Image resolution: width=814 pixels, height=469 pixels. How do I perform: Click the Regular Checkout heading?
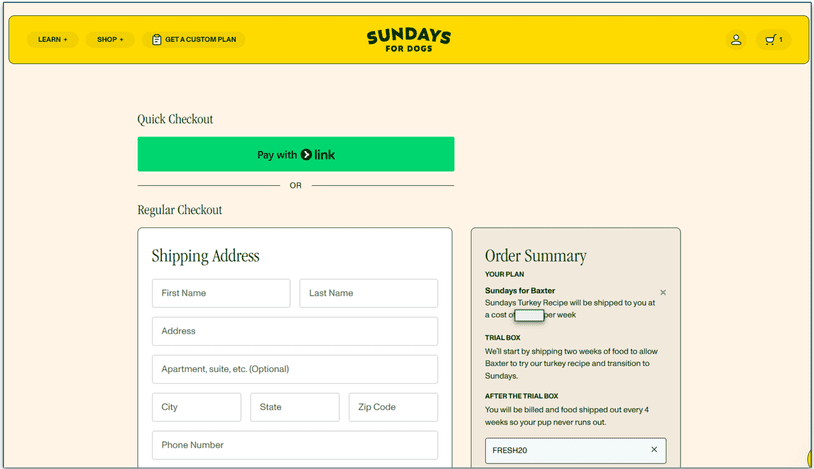180,210
